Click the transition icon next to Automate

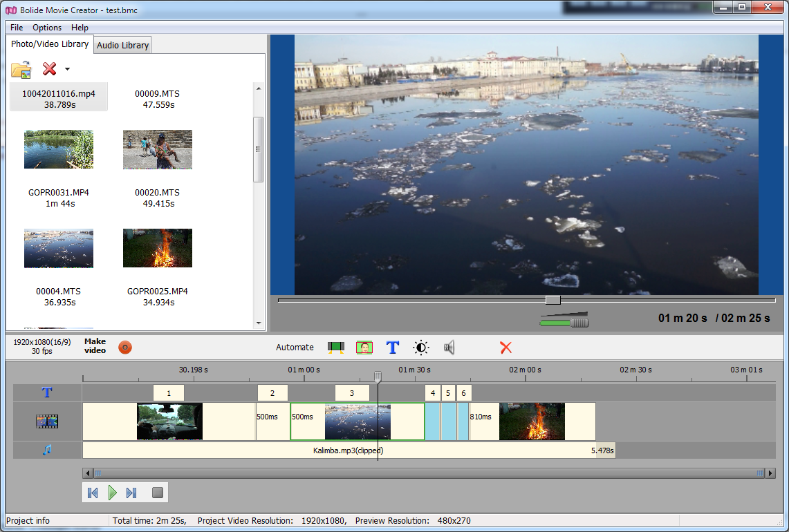click(336, 348)
